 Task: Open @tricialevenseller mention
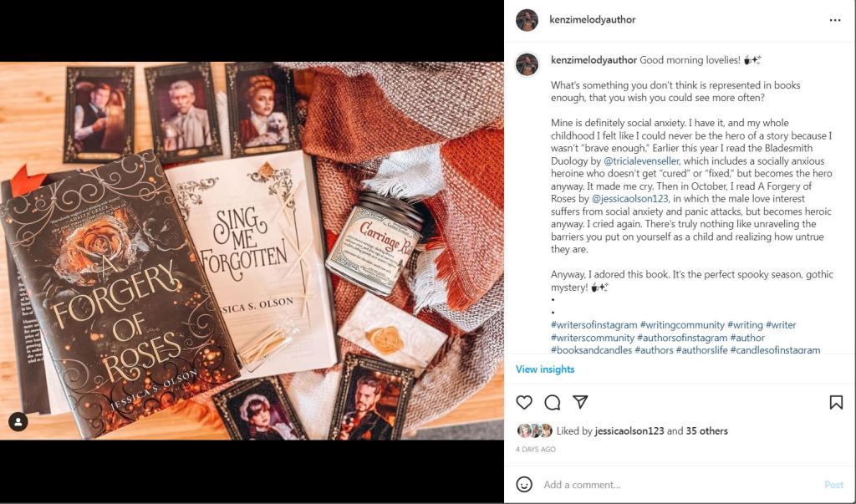coord(641,161)
